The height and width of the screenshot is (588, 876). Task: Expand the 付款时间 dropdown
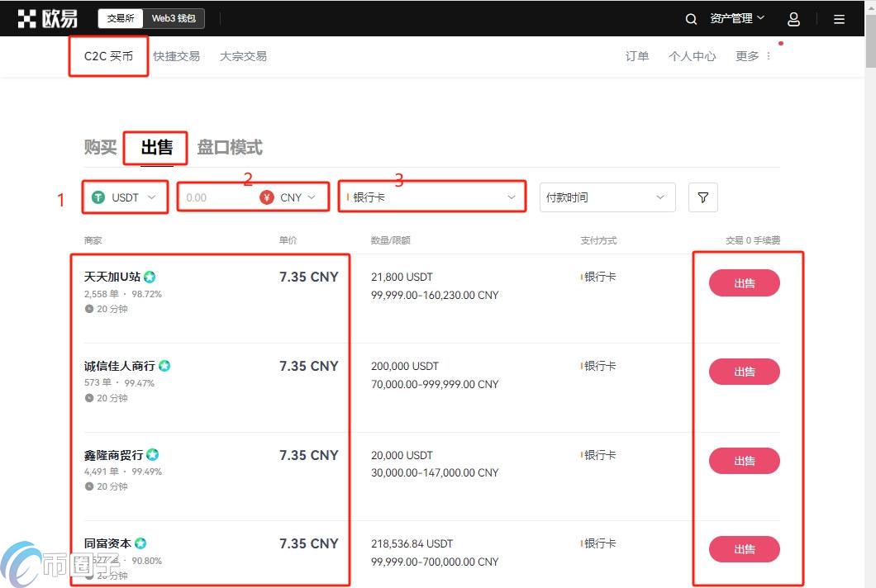607,197
